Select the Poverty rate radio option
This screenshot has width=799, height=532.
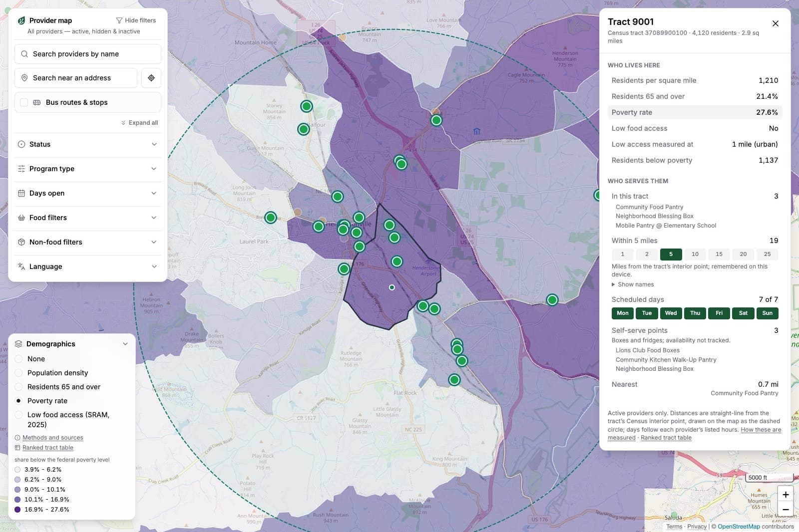(x=18, y=401)
